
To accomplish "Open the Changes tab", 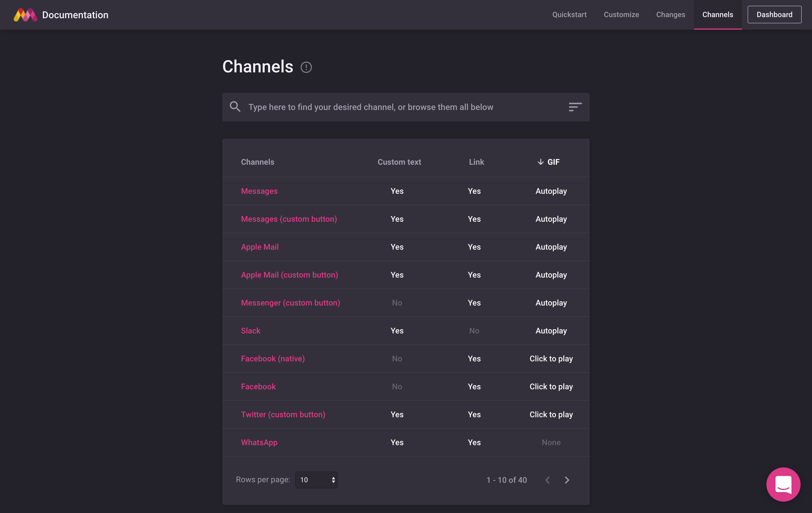I will tap(670, 15).
